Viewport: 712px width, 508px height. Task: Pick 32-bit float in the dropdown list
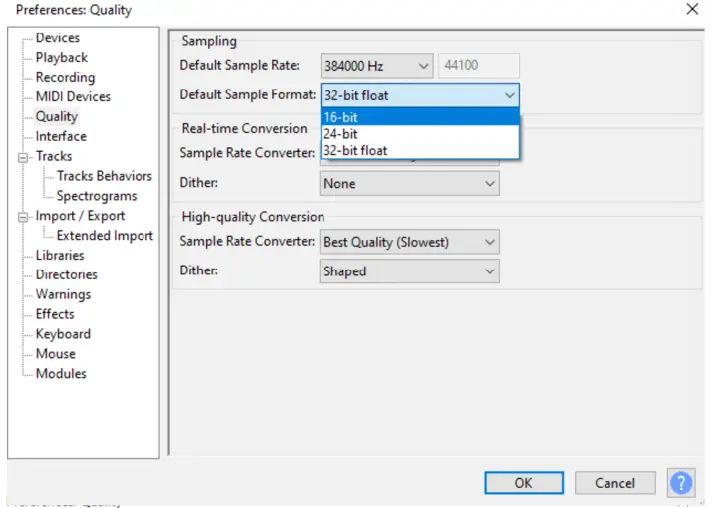pos(420,151)
